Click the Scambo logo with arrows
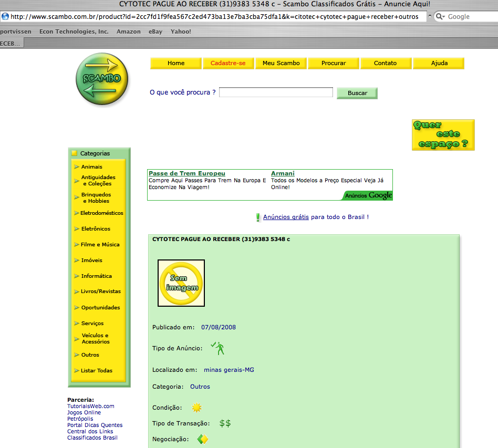Viewport: 498px width, 448px height. pyautogui.click(x=102, y=80)
